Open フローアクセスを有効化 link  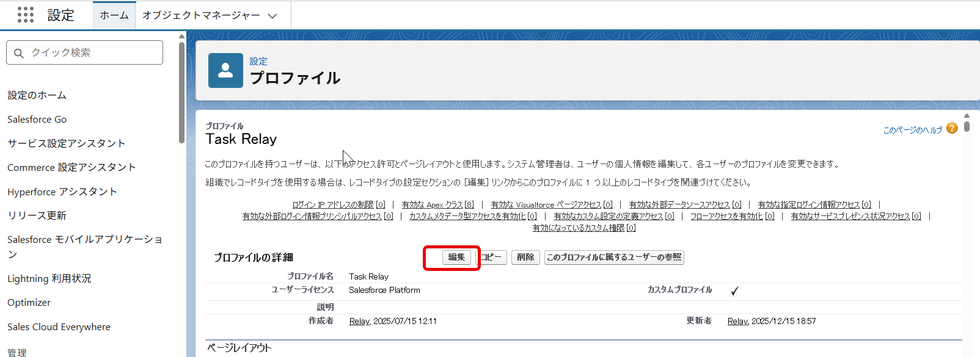click(x=733, y=216)
